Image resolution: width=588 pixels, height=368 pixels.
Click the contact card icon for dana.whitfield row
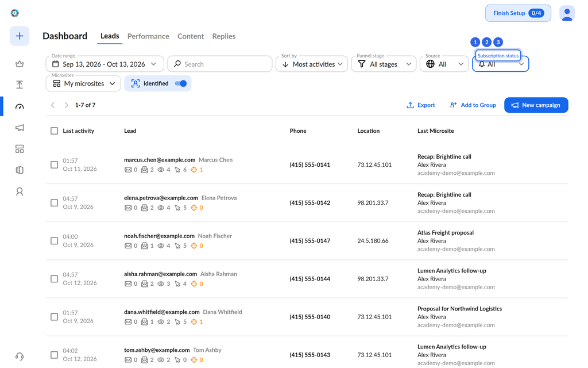[144, 322]
